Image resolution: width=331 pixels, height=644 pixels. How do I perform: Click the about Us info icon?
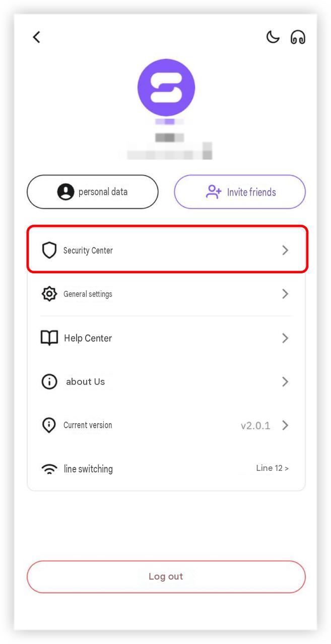click(x=49, y=382)
